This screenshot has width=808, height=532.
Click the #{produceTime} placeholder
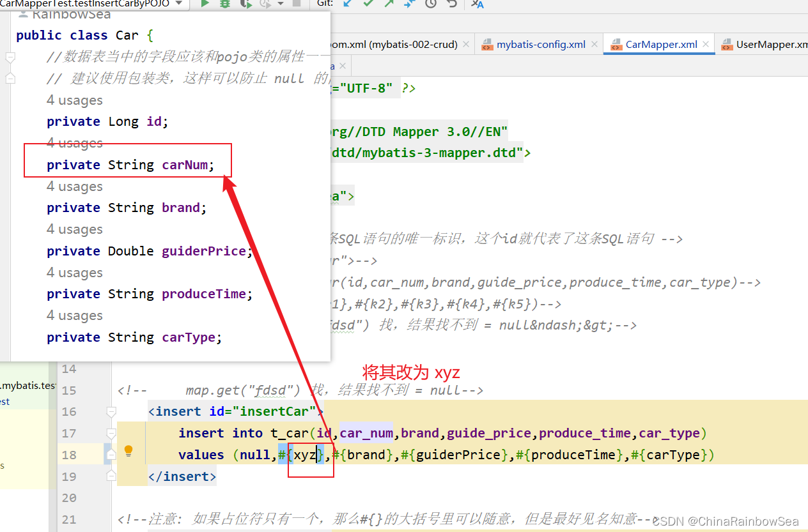point(569,455)
